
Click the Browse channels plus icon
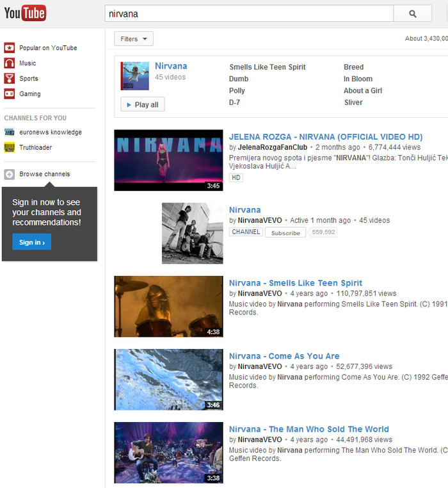tap(10, 174)
